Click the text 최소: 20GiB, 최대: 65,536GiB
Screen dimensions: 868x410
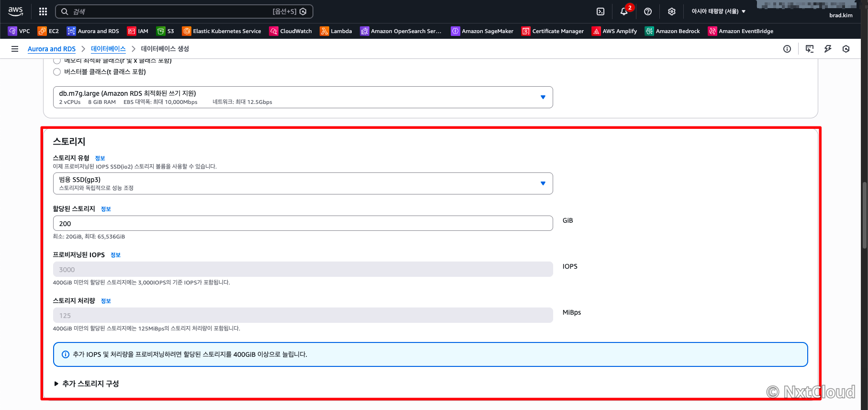pos(89,237)
